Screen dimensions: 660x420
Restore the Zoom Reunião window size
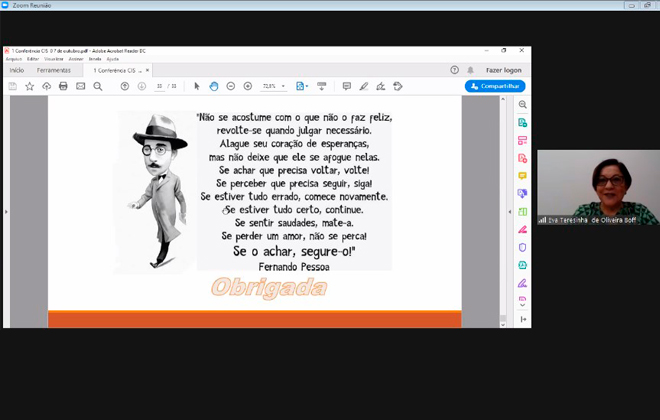tap(647, 5)
